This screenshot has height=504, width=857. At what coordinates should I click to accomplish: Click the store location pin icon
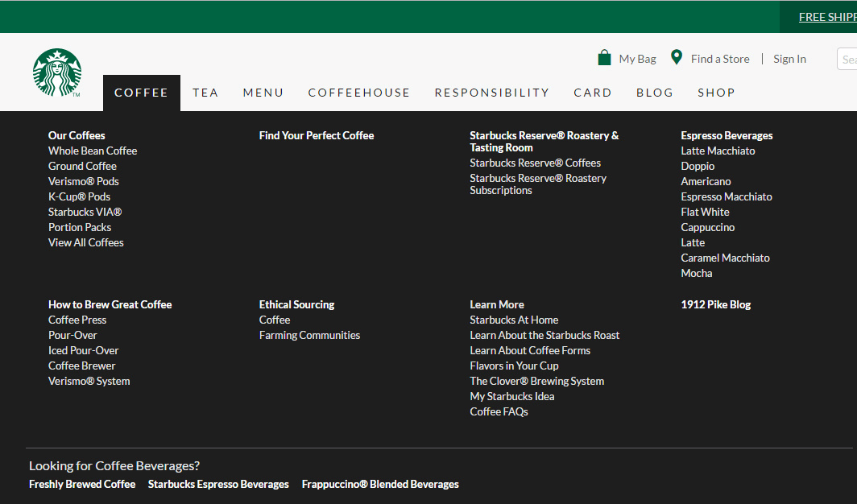676,57
